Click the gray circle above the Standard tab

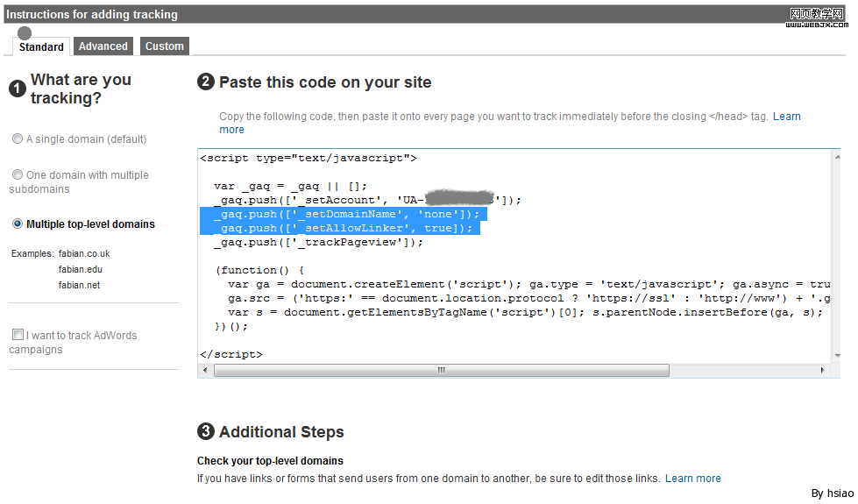[x=25, y=33]
